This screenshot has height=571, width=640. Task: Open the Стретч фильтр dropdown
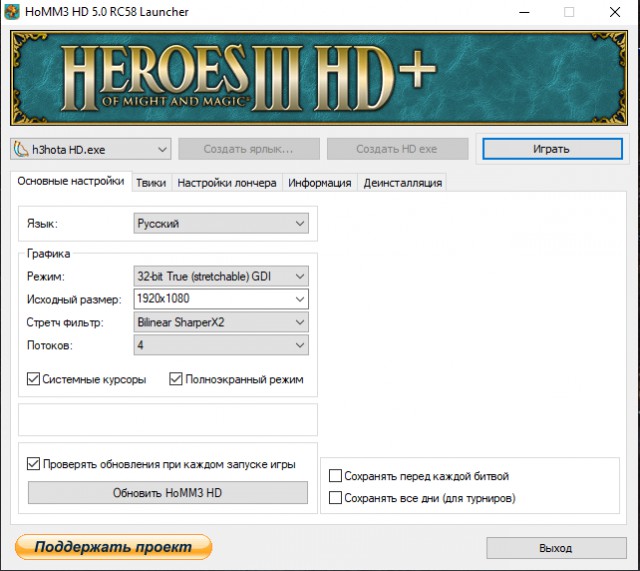(221, 322)
